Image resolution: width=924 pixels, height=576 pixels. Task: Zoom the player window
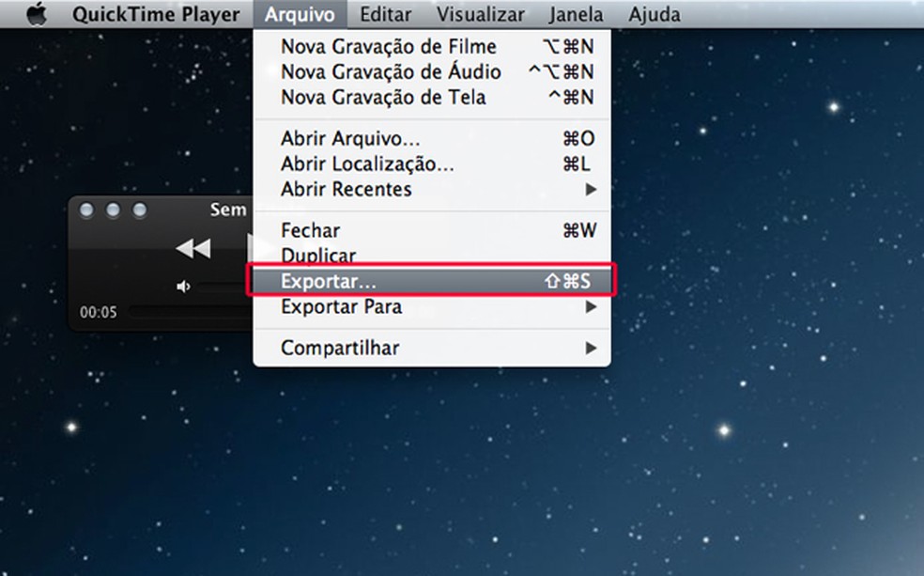pos(140,210)
